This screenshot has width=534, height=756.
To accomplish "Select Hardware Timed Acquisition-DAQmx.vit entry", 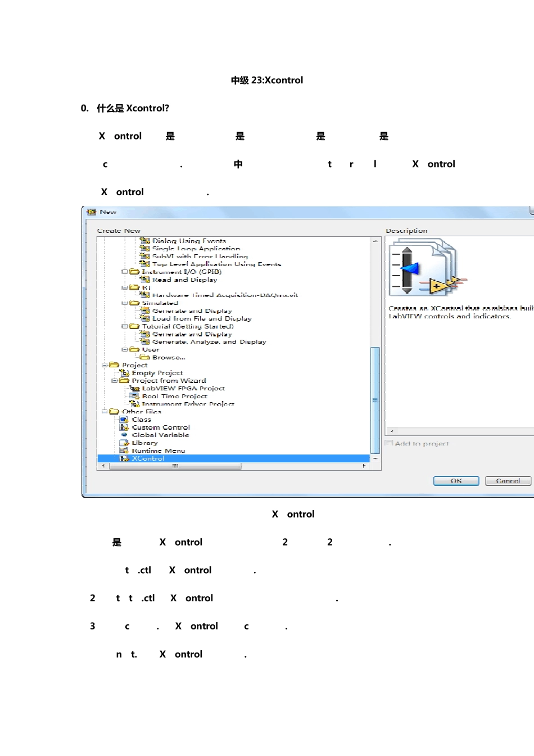I will click(225, 295).
